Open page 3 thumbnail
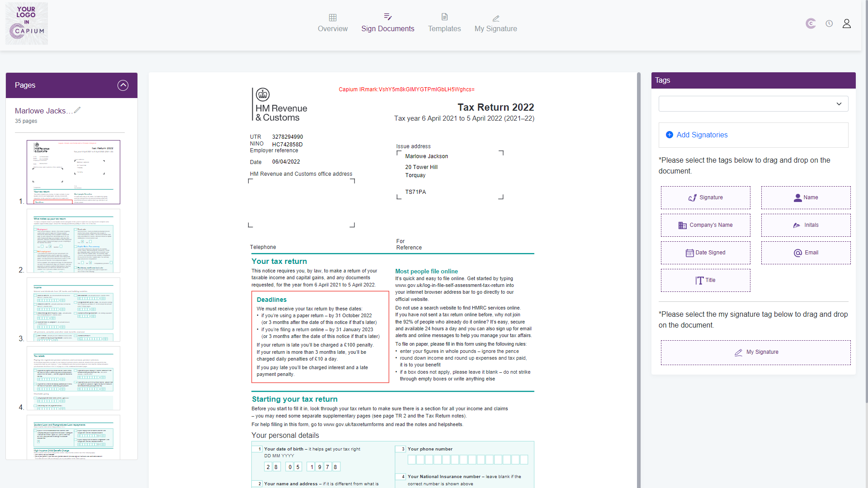The width and height of the screenshot is (868, 488). 73,310
